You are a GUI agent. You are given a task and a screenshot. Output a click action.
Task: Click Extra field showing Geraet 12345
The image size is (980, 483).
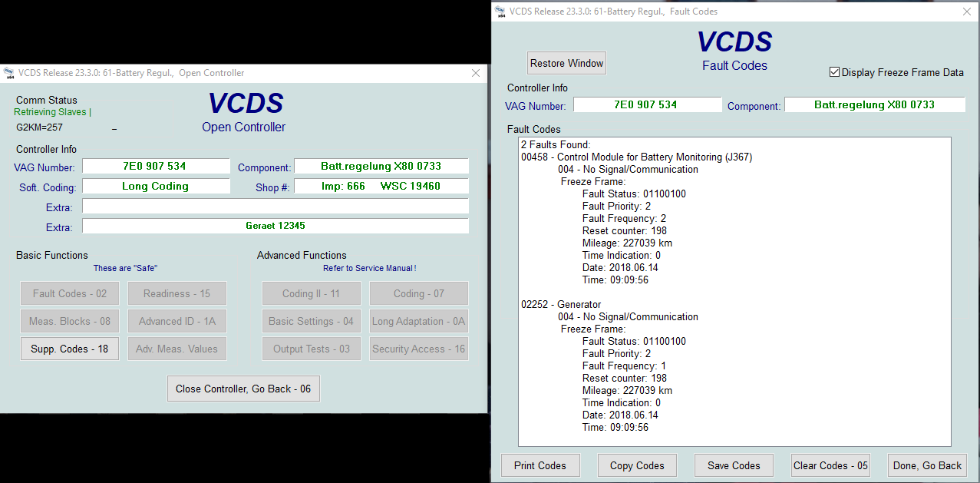tap(276, 226)
